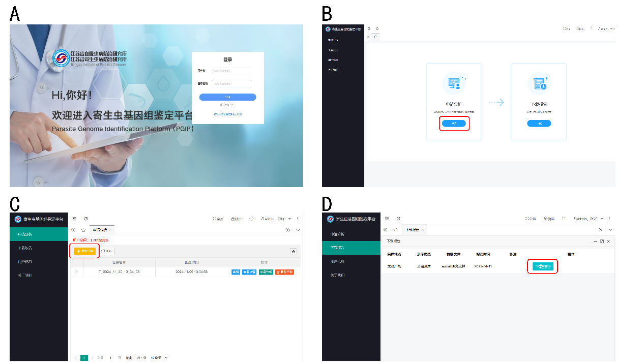This screenshot has height=363, width=644.
Task: Click the refresh icon in panel C's top bar
Action: coord(86,219)
